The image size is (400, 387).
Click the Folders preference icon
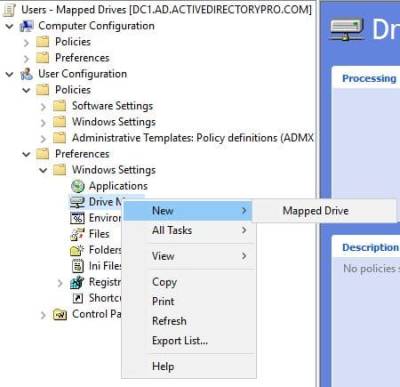pos(77,250)
